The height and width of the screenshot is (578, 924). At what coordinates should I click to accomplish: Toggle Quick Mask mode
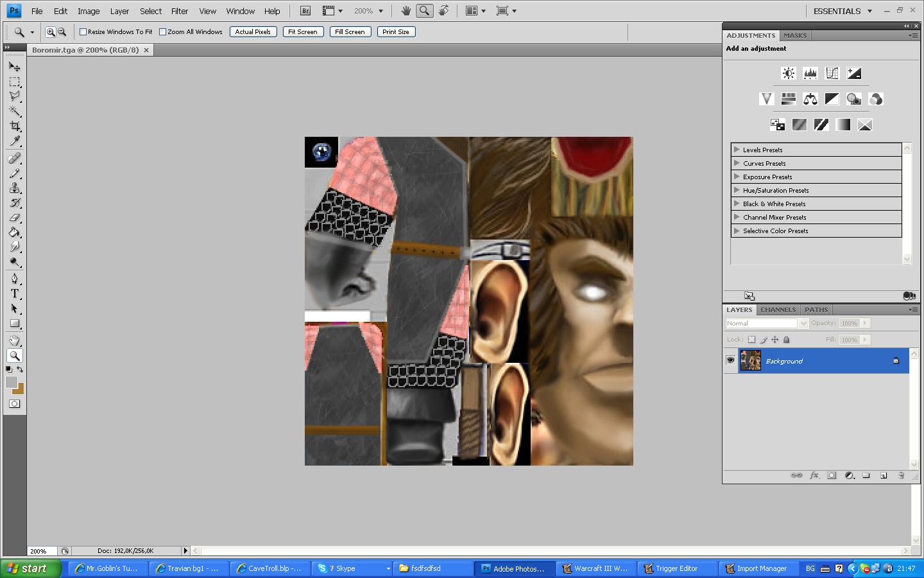15,404
